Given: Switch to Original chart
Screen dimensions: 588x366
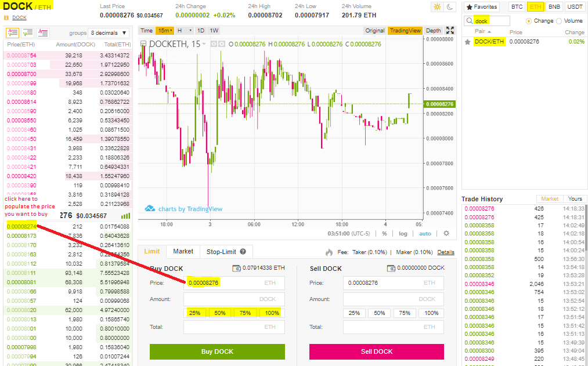Looking at the screenshot, I should click(x=375, y=31).
